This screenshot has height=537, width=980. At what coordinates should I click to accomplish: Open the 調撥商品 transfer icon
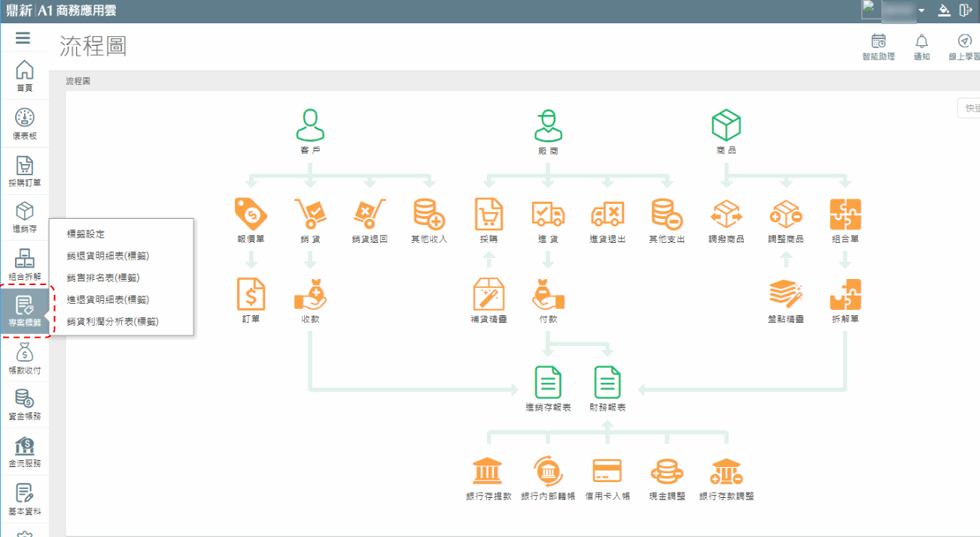tap(726, 214)
